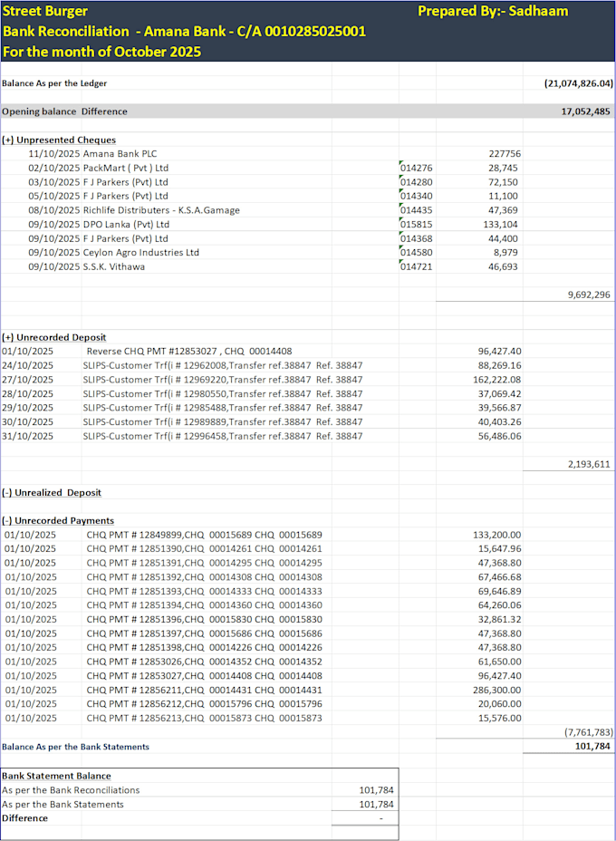Select cheque number 014280

tap(417, 182)
